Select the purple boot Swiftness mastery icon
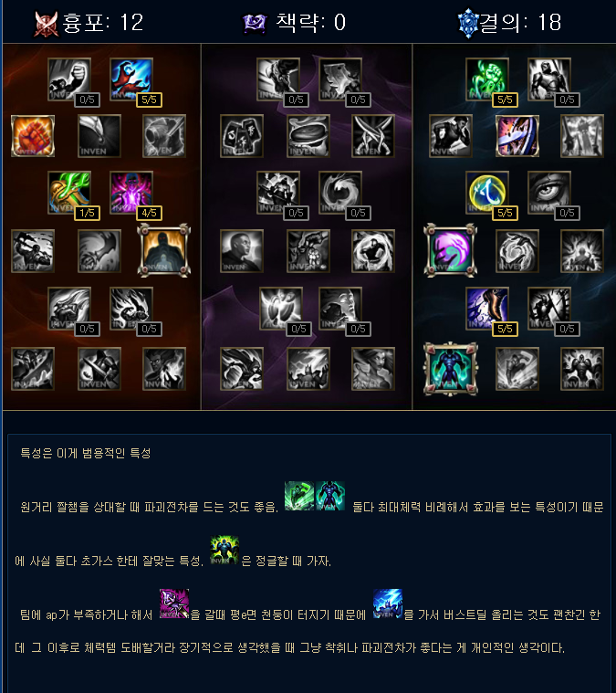616x693 pixels. [x=487, y=309]
